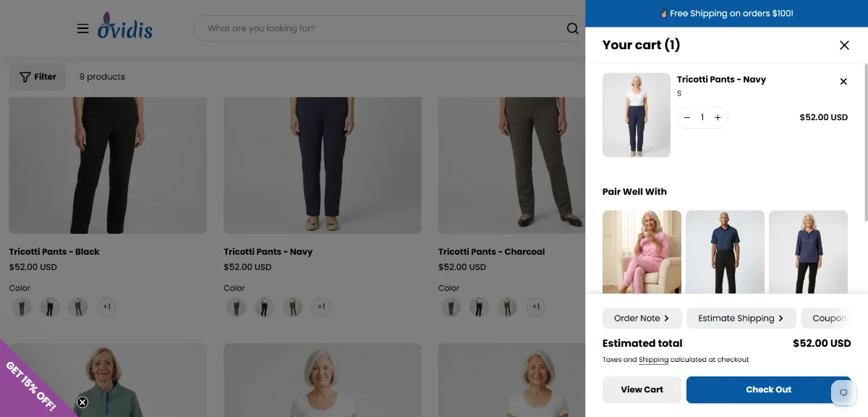Proceed with the Check Out button

[x=768, y=389]
